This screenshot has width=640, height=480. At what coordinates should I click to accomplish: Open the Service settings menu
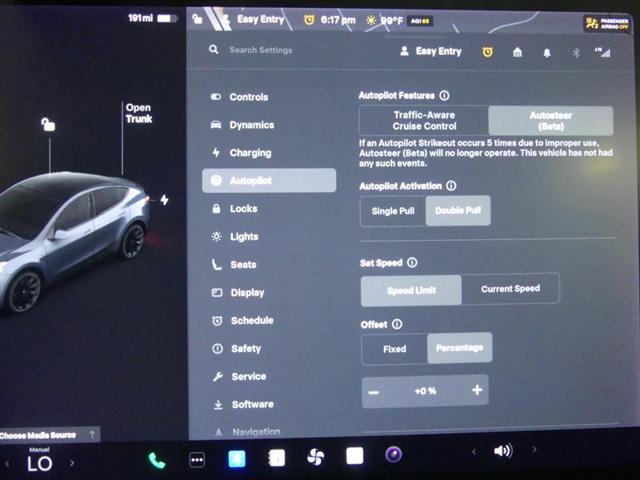[x=269, y=376]
